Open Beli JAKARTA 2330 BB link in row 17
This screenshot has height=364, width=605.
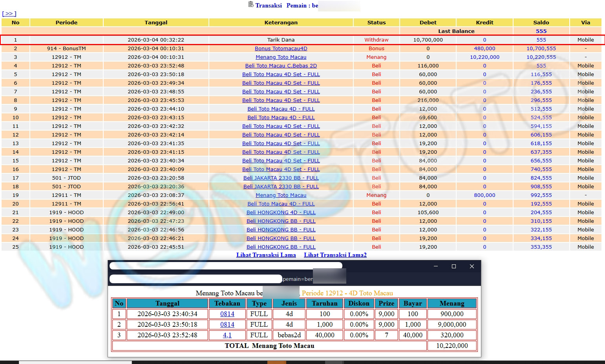pyautogui.click(x=281, y=178)
